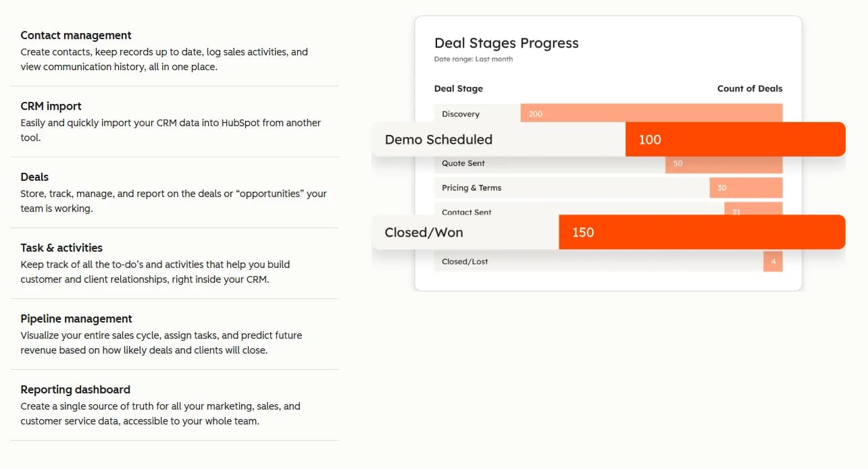Click the Pricing & Terms bar showing 30

[x=745, y=188]
